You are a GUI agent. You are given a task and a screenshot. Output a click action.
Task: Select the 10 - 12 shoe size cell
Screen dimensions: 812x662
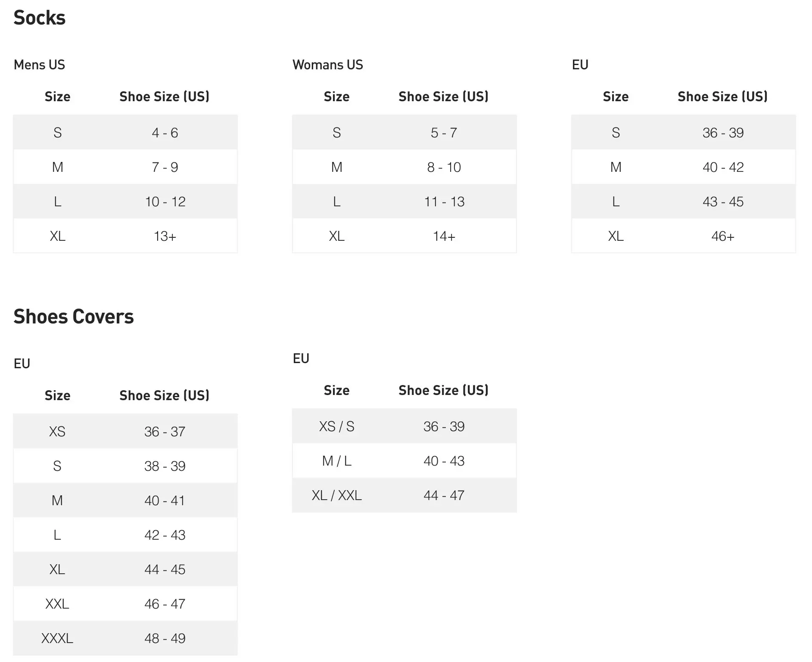(165, 202)
